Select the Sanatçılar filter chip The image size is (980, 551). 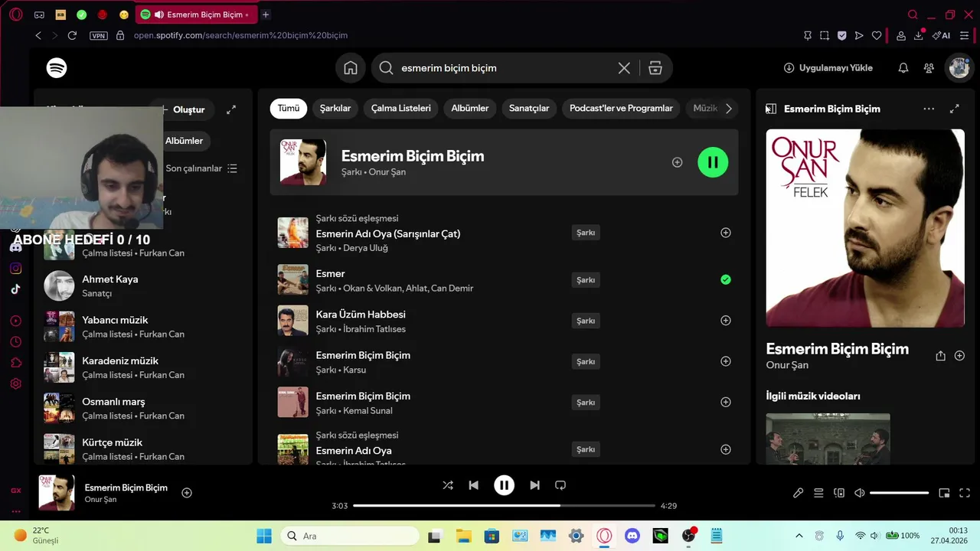pyautogui.click(x=529, y=109)
